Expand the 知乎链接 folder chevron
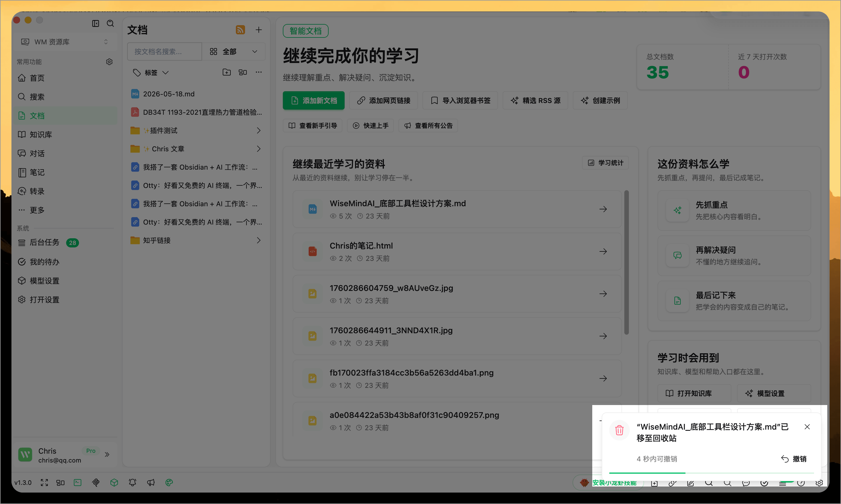Screen dimensions: 841x504 pyautogui.click(x=258, y=240)
